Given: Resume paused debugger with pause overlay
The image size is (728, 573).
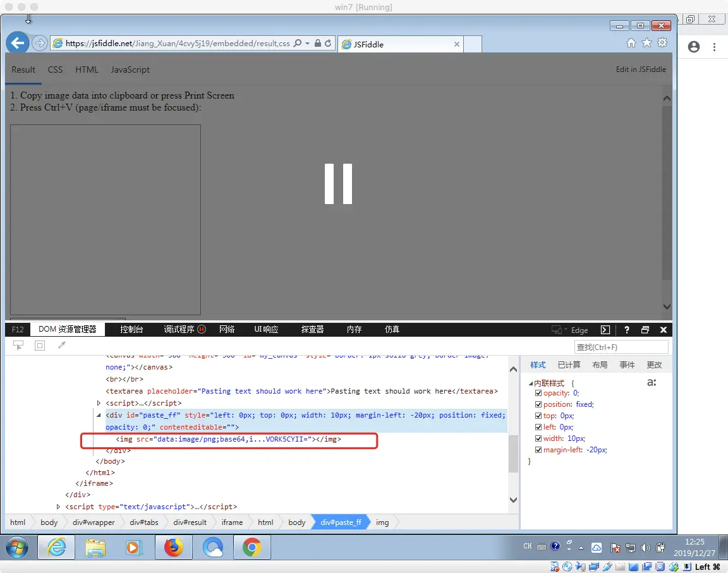Looking at the screenshot, I should click(x=339, y=184).
